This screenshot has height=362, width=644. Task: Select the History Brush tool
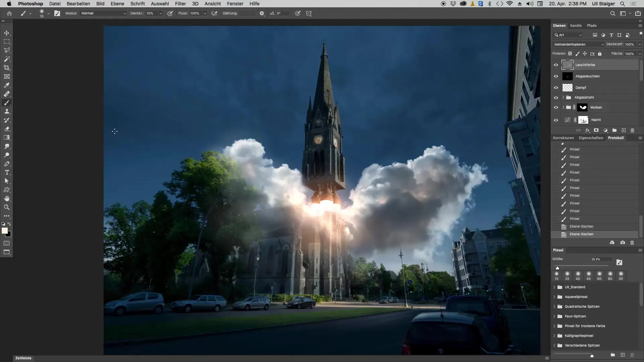tap(7, 120)
